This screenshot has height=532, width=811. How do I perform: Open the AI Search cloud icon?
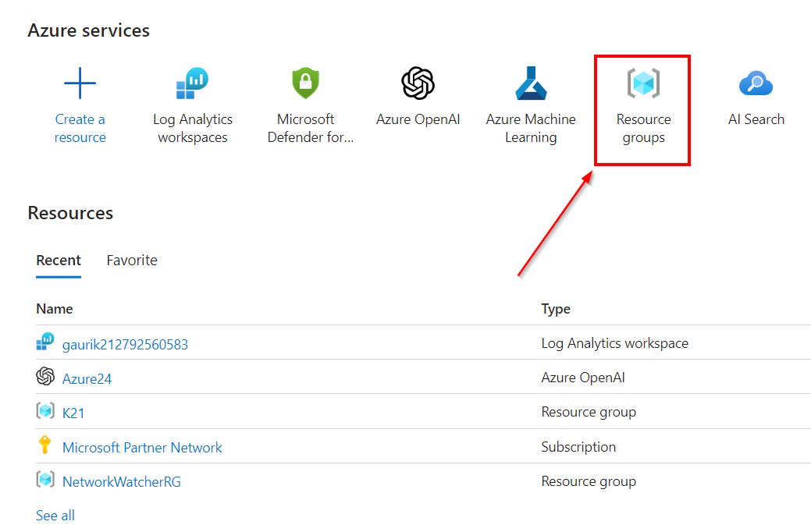756,83
